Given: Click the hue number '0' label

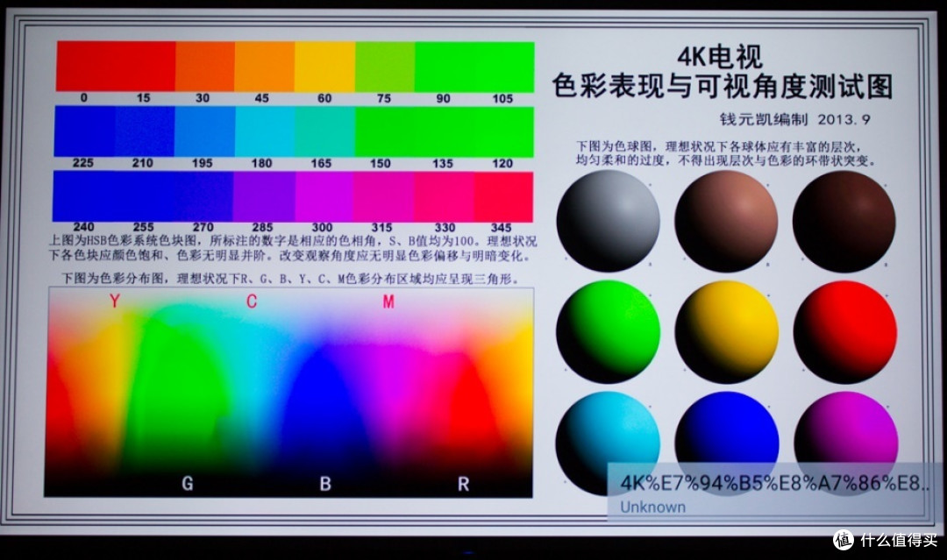Looking at the screenshot, I should point(83,98).
